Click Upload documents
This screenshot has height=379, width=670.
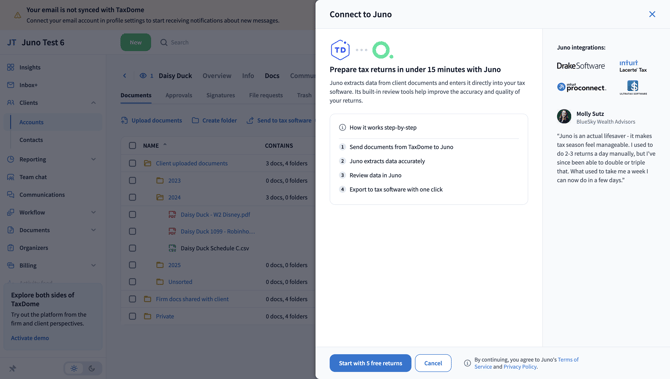pos(152,120)
